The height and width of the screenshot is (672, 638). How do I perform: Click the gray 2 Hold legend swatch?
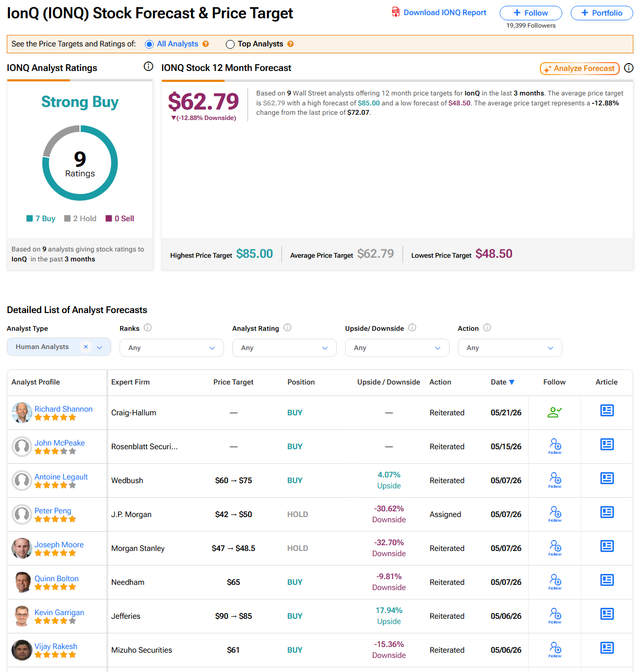coord(67,219)
